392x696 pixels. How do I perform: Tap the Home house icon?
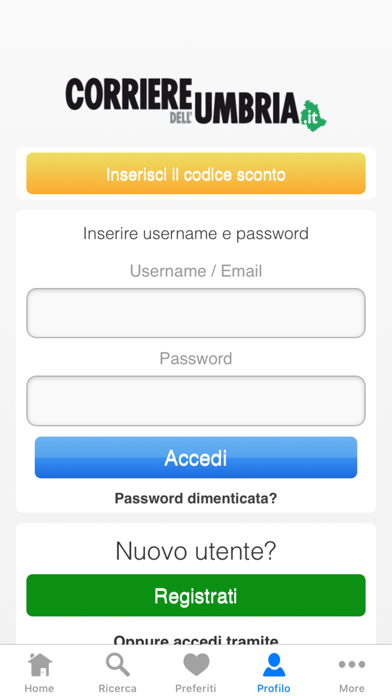40,664
